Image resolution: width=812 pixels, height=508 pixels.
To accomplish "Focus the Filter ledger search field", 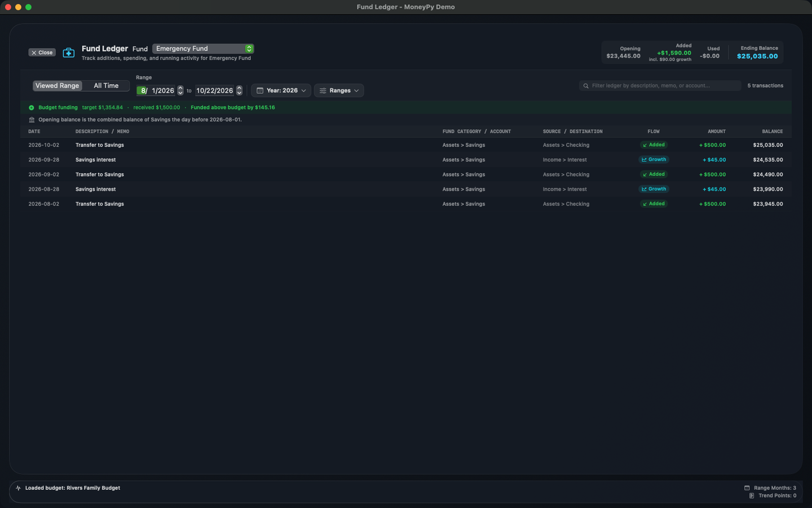I will tap(660, 86).
